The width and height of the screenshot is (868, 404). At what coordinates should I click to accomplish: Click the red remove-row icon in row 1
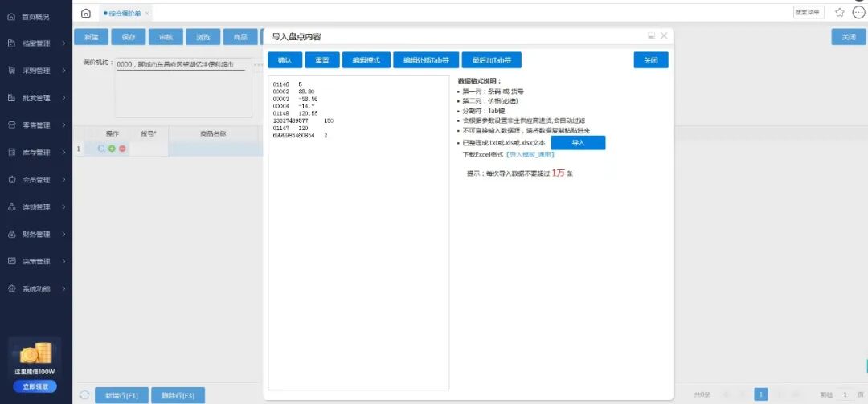click(122, 149)
